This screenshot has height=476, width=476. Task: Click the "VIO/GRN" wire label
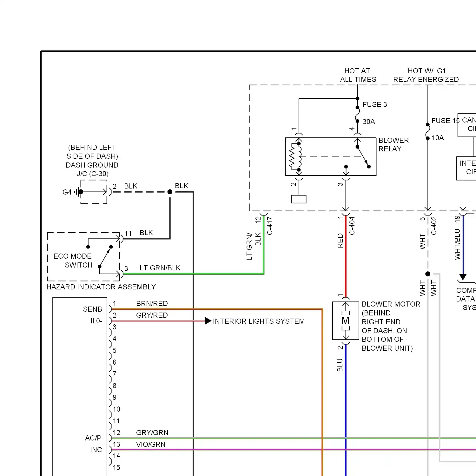point(151,444)
